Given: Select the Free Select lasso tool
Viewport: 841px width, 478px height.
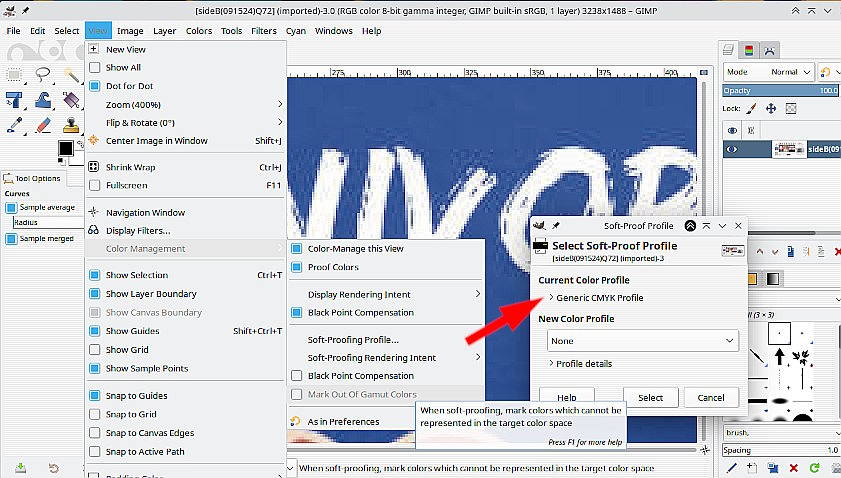Looking at the screenshot, I should pyautogui.click(x=42, y=74).
